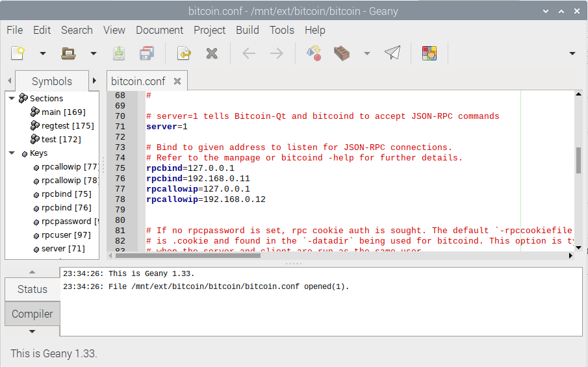Viewport: 588px width, 367px height.
Task: Select the bitcoin.conf document tab
Action: [138, 81]
